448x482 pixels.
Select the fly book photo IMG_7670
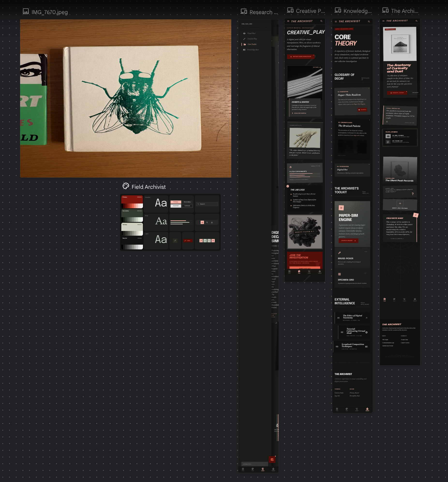126,98
